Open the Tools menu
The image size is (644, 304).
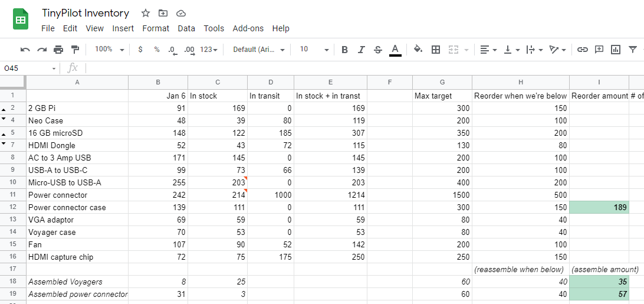click(x=214, y=28)
